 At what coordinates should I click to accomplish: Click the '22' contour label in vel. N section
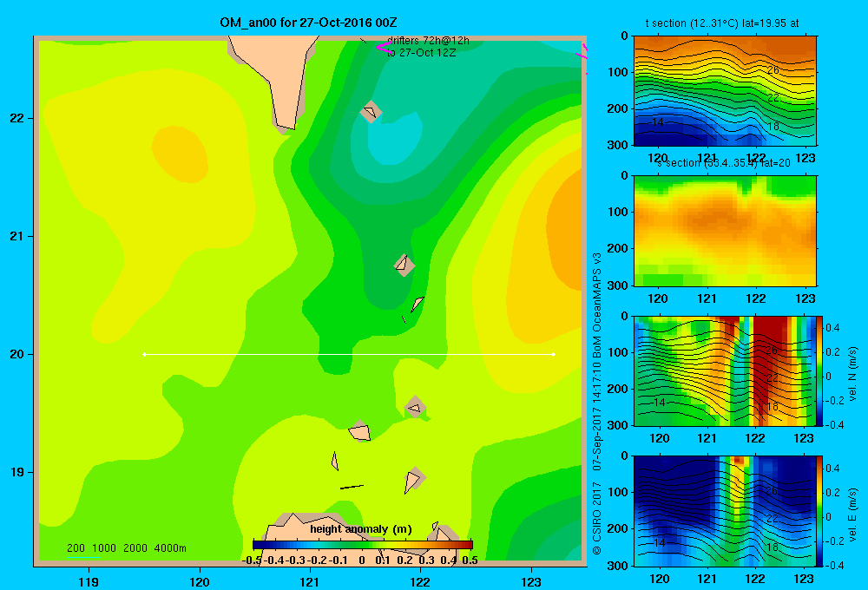tap(773, 377)
